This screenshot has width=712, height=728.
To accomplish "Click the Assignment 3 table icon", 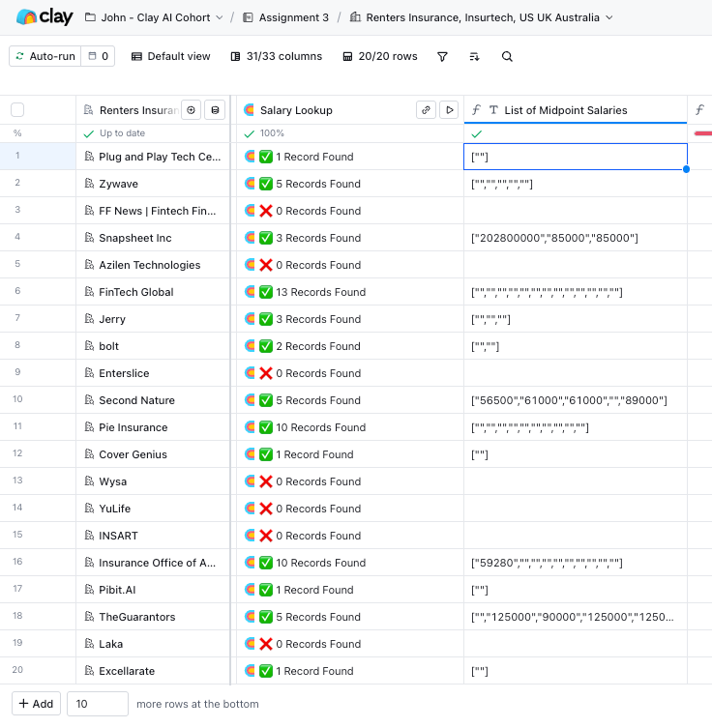I will click(x=248, y=17).
